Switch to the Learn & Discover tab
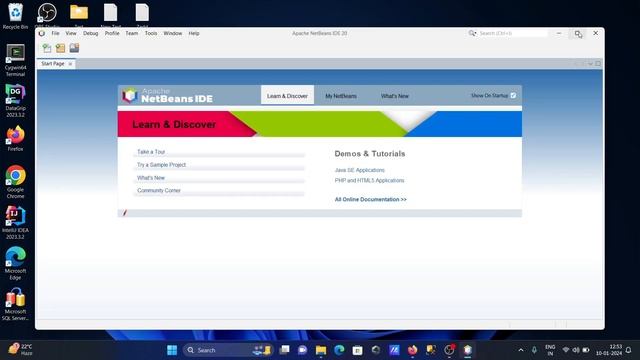Image resolution: width=640 pixels, height=360 pixels. click(x=287, y=96)
